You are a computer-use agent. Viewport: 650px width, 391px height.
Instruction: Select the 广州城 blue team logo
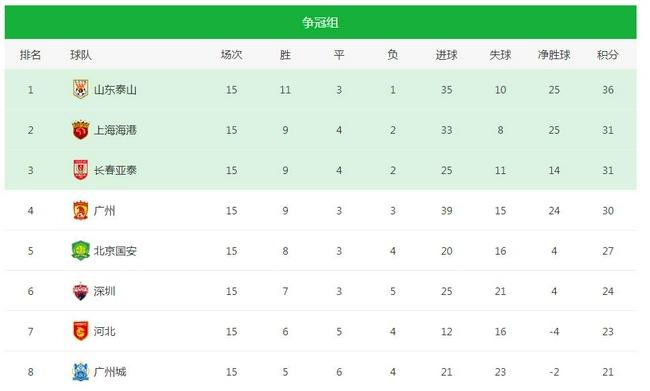(80, 372)
